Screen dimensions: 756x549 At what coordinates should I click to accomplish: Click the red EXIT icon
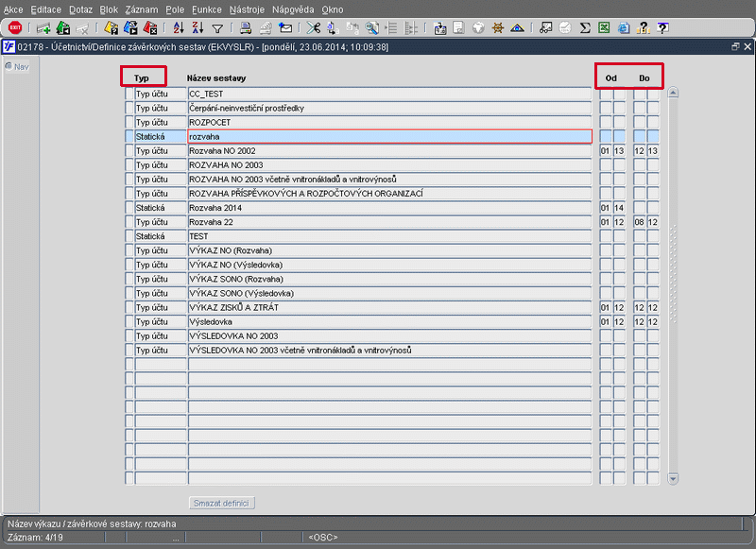[15, 28]
